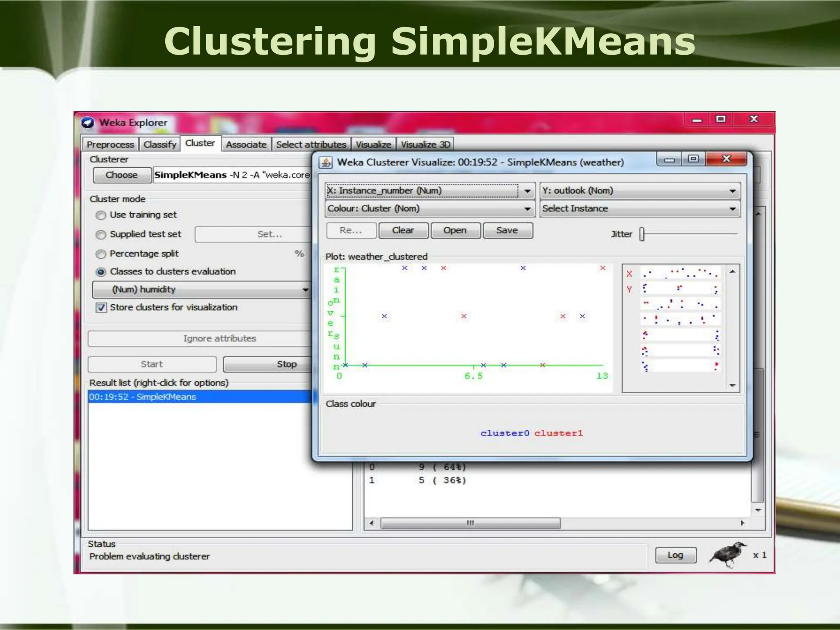Click the Log button
840x630 pixels.
click(676, 555)
